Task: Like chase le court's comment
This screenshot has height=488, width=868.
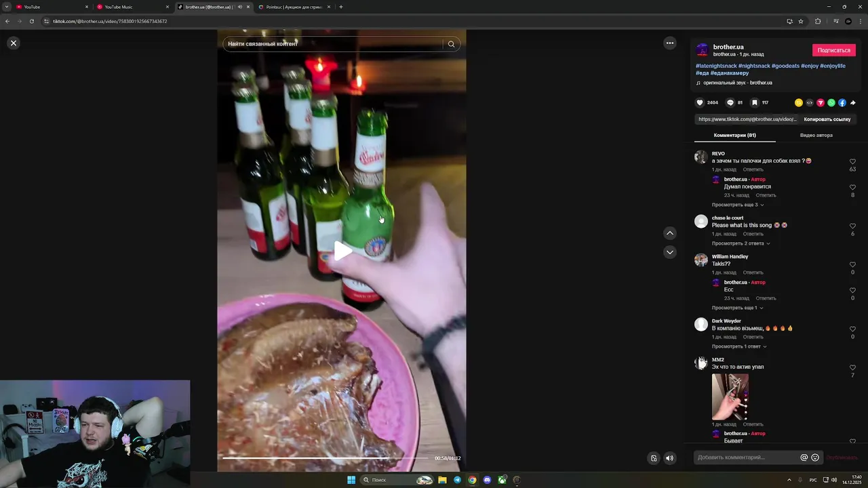Action: click(x=852, y=226)
